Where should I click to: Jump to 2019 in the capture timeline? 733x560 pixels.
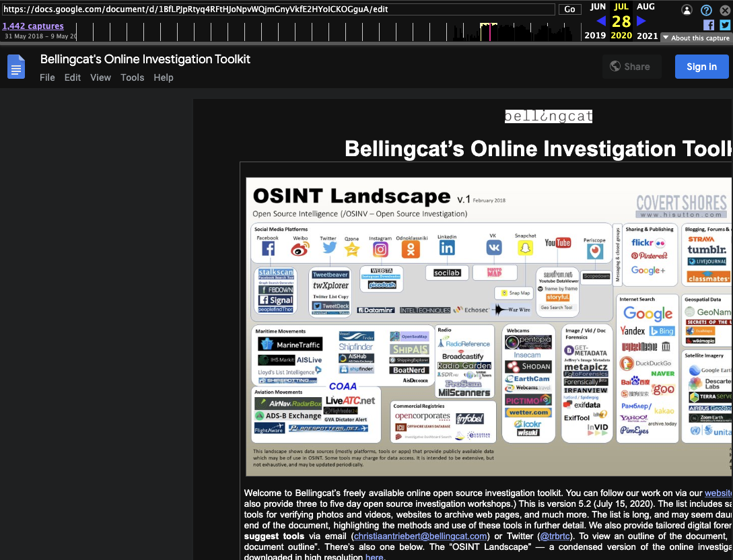594,36
